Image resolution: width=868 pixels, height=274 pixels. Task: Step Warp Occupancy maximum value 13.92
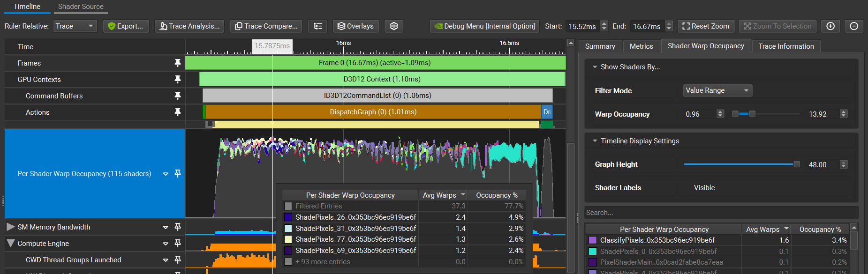[x=844, y=114]
